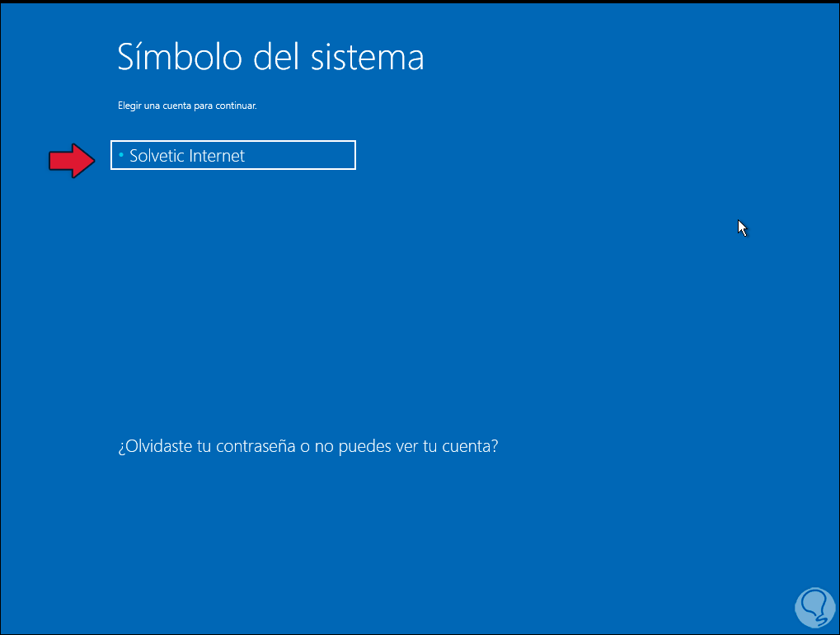
Task: Click "cuenta?" at the end of the link
Action: click(470, 447)
